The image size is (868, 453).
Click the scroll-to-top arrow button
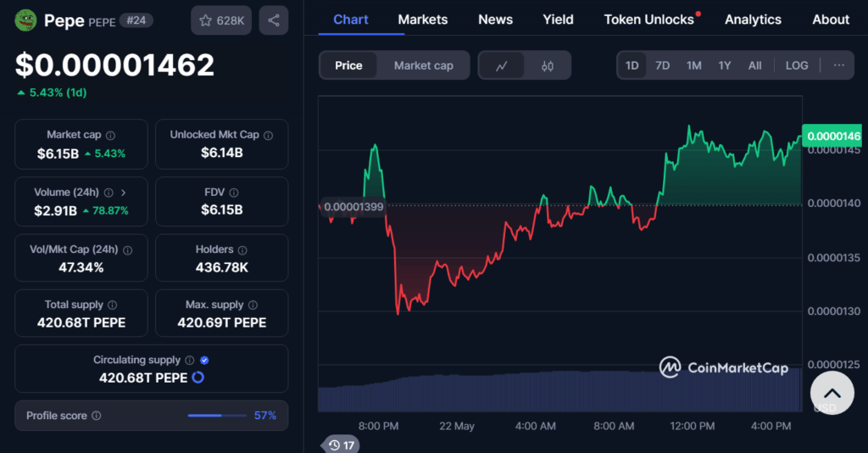click(832, 393)
